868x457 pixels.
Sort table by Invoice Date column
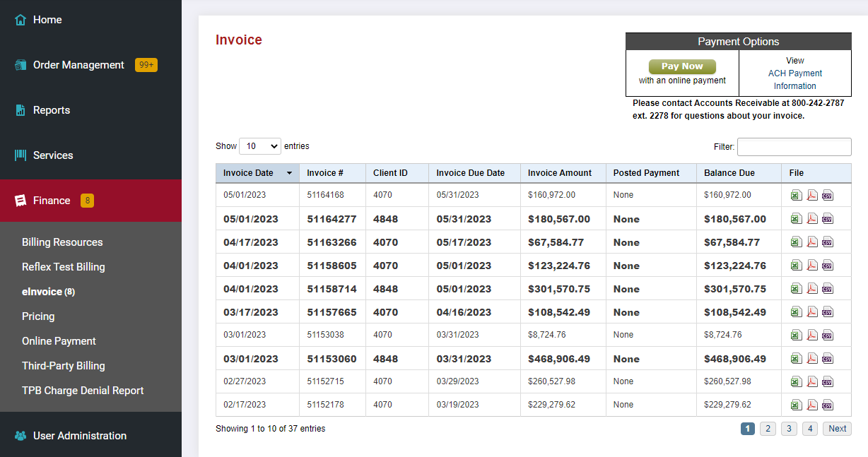tap(257, 173)
